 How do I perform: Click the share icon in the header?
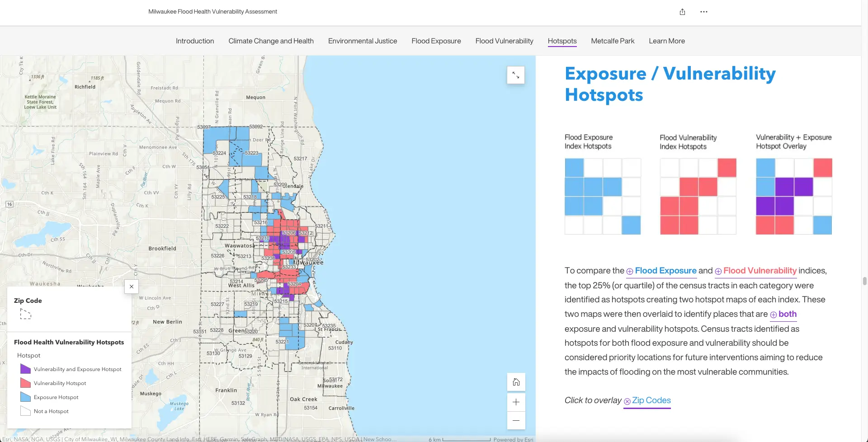(x=682, y=12)
